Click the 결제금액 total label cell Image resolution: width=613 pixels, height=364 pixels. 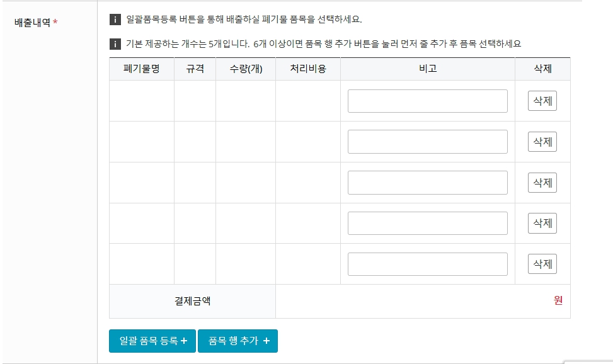click(192, 301)
